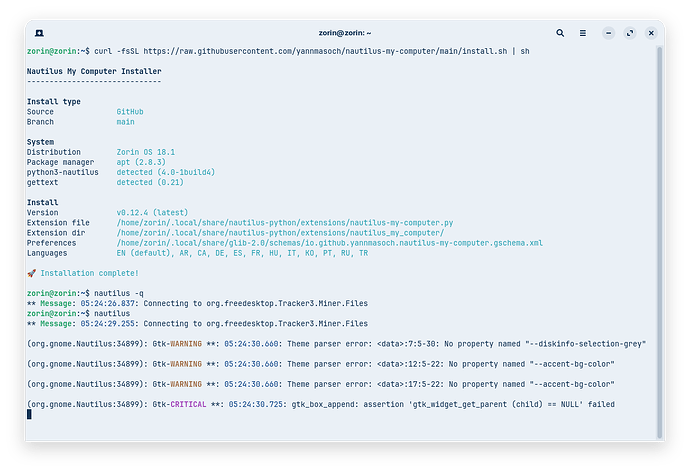Screen dimensions: 690x472
Task: Open the terminal search tool
Action: click(x=560, y=33)
